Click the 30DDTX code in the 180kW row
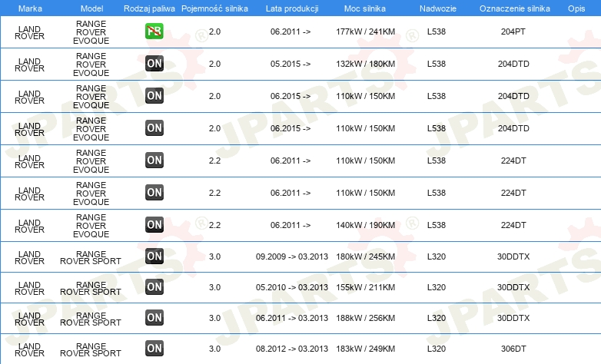The height and width of the screenshot is (364, 601). (513, 256)
